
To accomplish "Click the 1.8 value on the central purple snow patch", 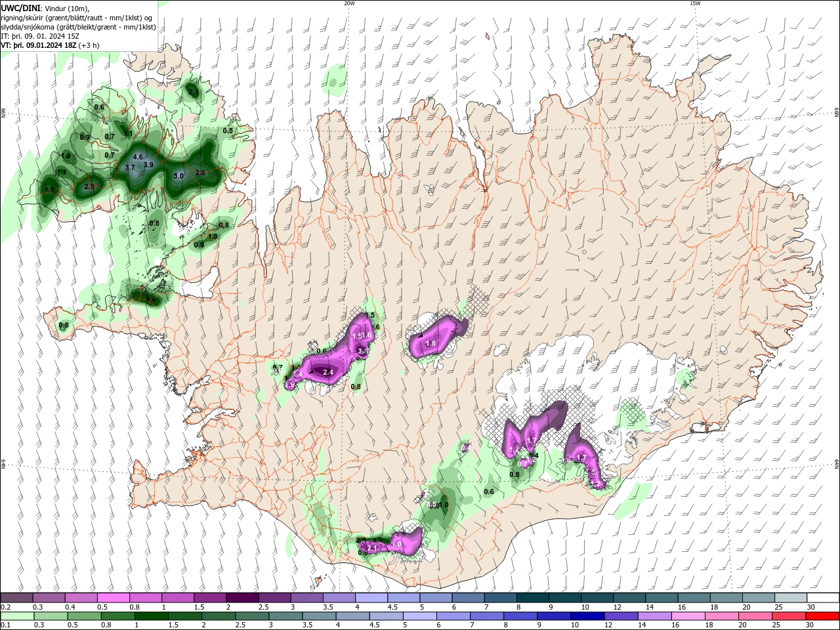I will [x=430, y=343].
